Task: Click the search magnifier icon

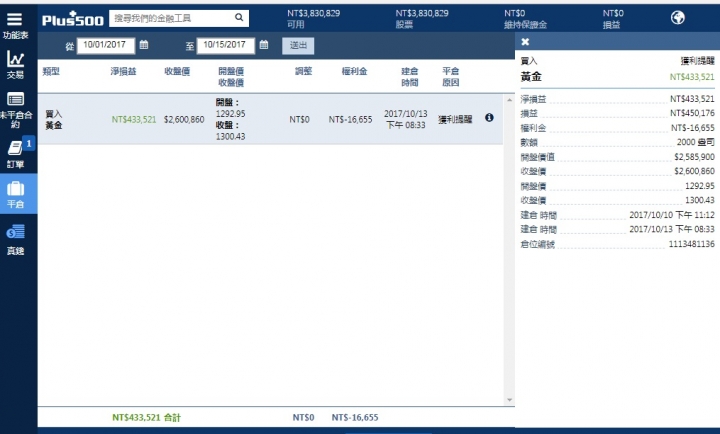Action: point(239,17)
